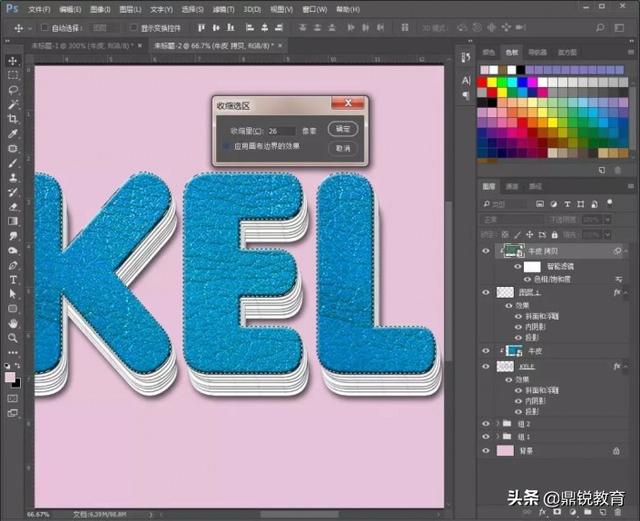
Task: Create new swatch icon in Swatches panel
Action: pos(602,170)
